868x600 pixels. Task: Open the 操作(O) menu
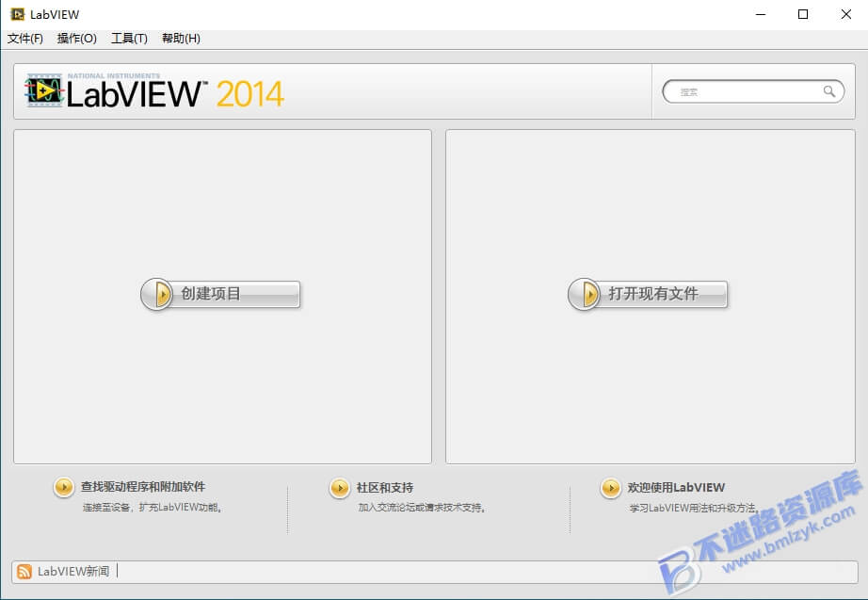pos(76,39)
